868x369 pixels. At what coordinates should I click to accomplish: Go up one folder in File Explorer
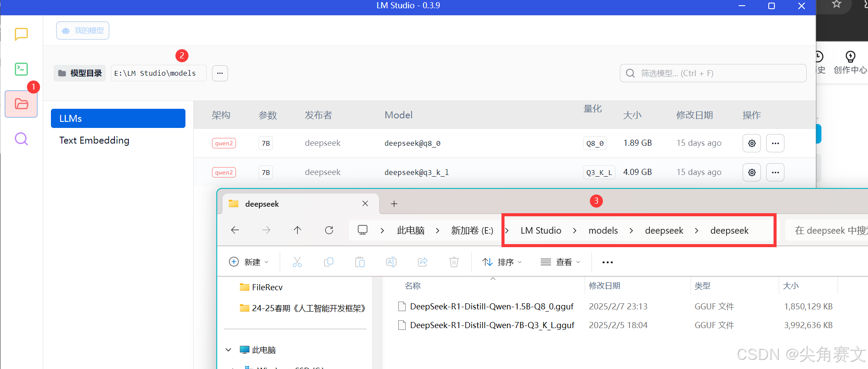(297, 230)
